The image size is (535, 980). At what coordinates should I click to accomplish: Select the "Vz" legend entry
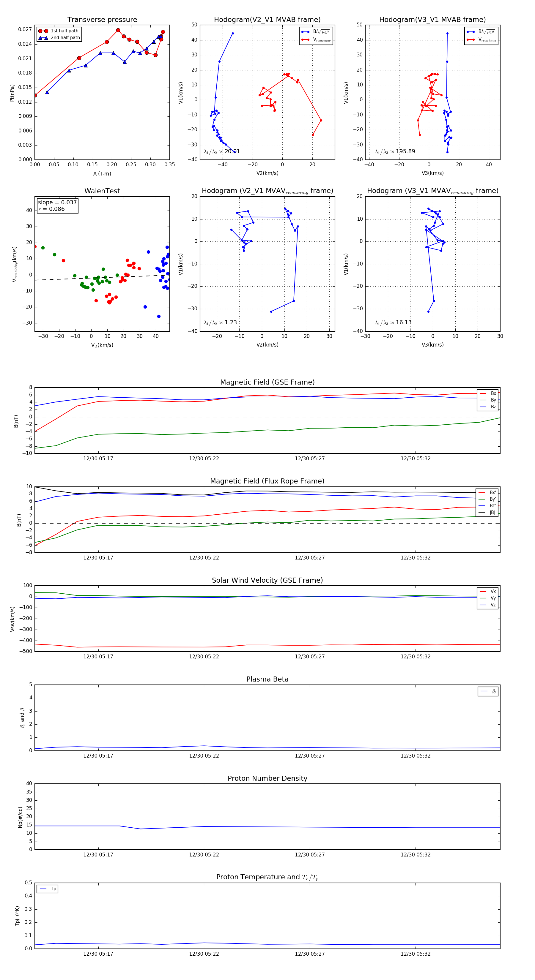pos(488,605)
